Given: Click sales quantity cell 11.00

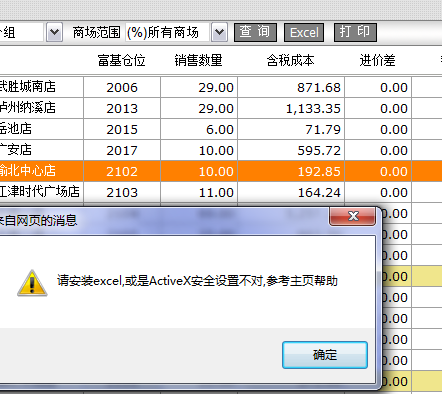Looking at the screenshot, I should coord(199,192).
